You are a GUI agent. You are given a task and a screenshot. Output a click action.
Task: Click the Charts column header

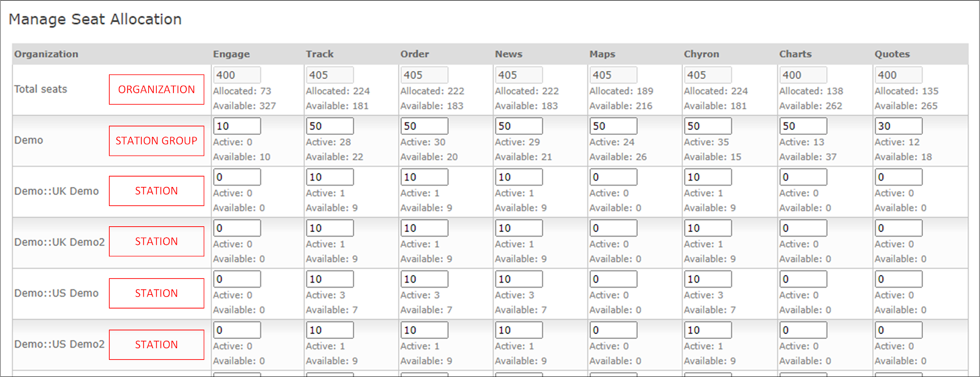click(x=795, y=54)
